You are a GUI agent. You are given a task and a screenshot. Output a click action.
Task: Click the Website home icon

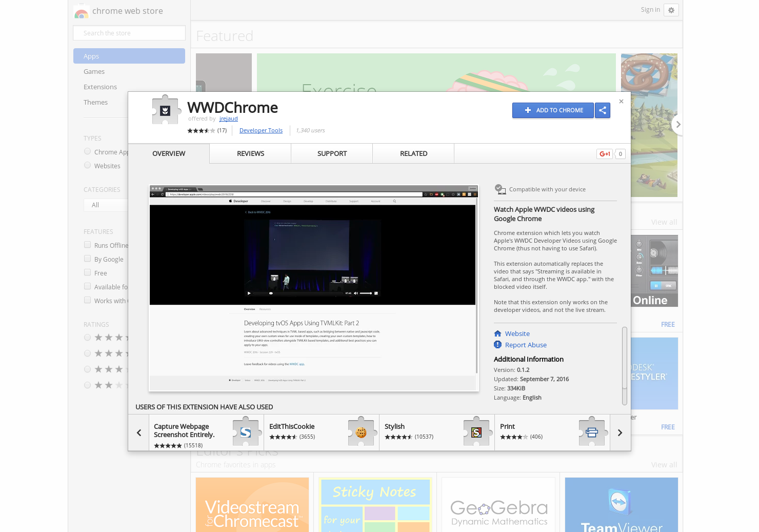497,333
